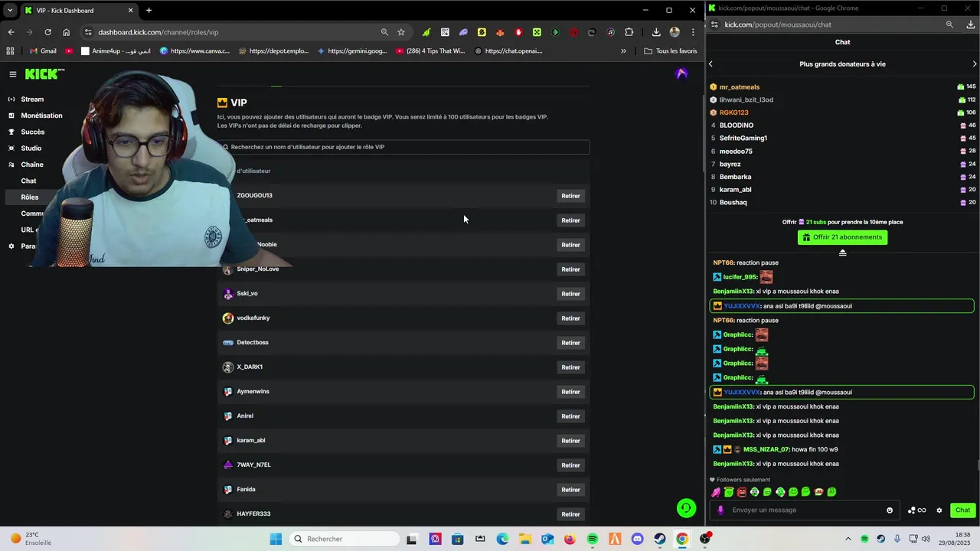Open the Chrome three-dot menu in the dashboard window
980x551 pixels.
pyautogui.click(x=693, y=32)
